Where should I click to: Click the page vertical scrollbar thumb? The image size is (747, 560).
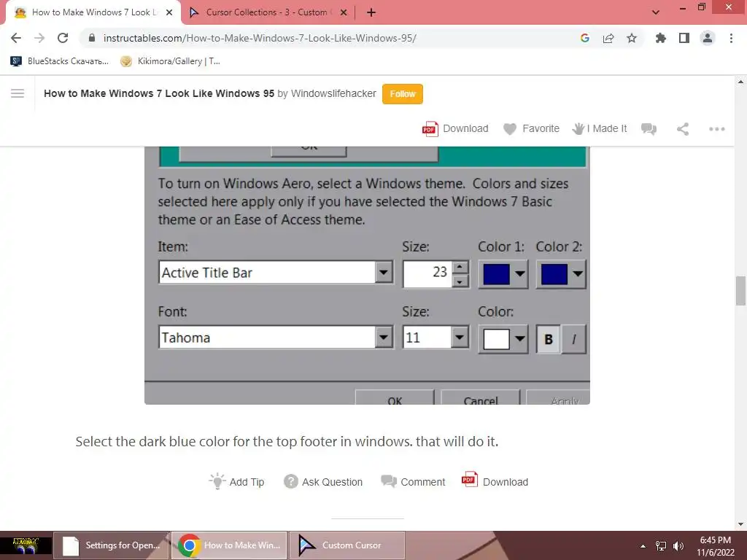pyautogui.click(x=740, y=290)
